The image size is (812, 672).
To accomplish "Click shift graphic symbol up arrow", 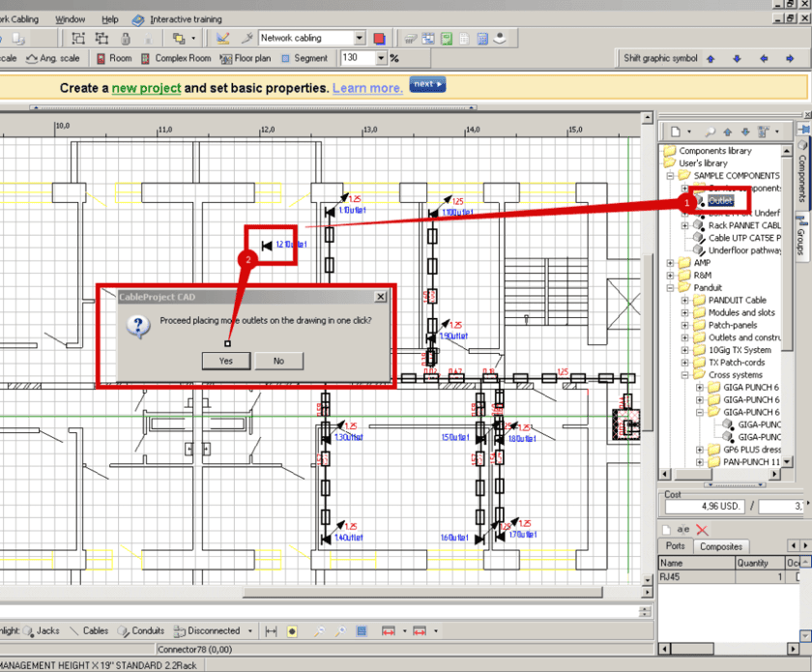I will (x=710, y=58).
